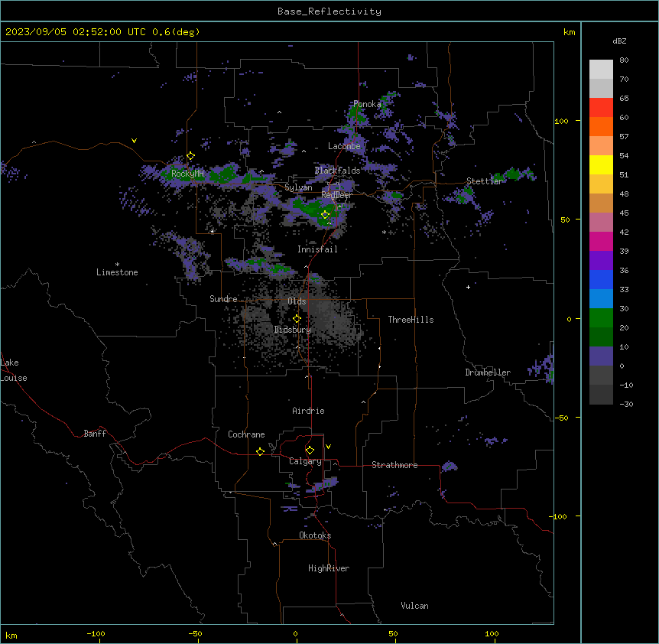Click the Stettler town label
659x644 pixels.
click(x=485, y=181)
